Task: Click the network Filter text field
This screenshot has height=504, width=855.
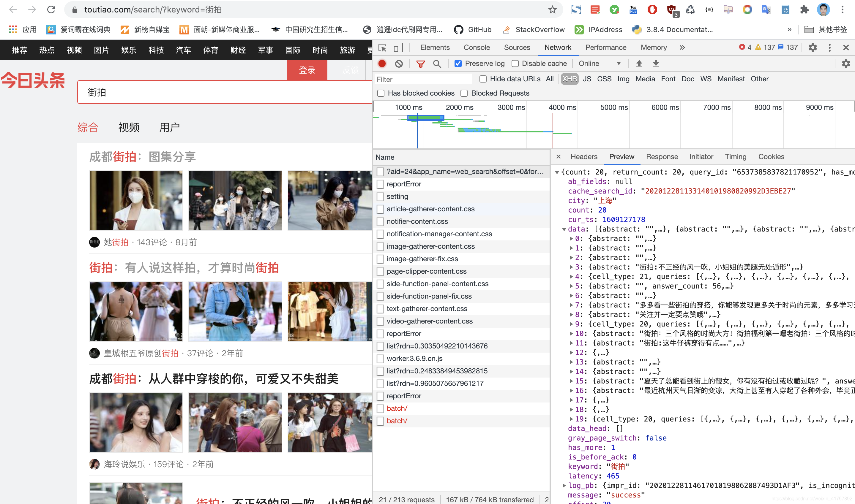Action: point(422,80)
